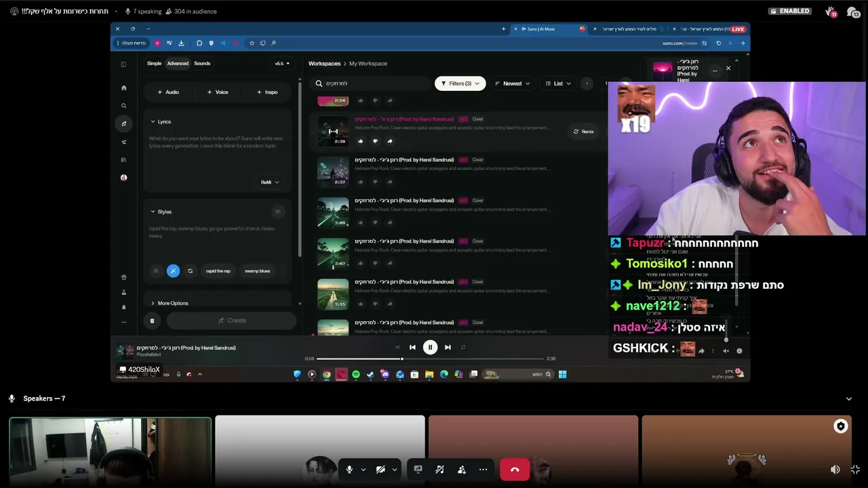Adjust stream volume speaker icon
This screenshot has width=868, height=488.
(835, 469)
